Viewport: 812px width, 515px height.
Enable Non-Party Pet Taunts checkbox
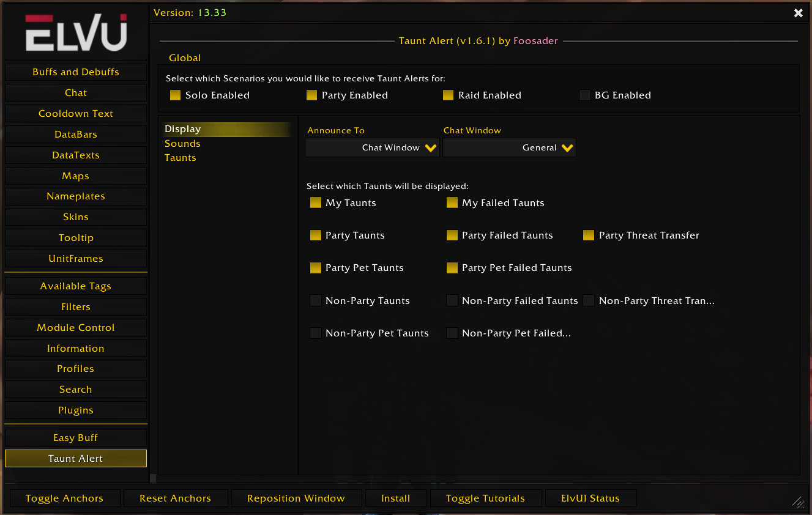point(316,333)
